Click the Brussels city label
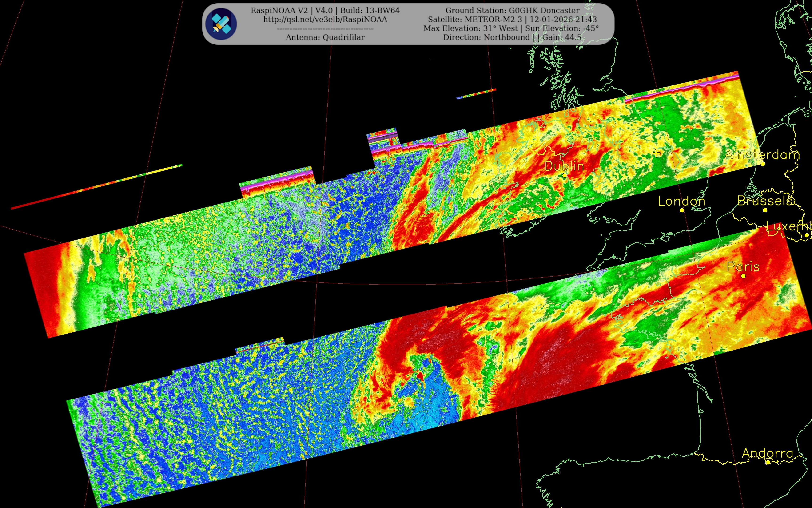812x508 pixels. 765,201
